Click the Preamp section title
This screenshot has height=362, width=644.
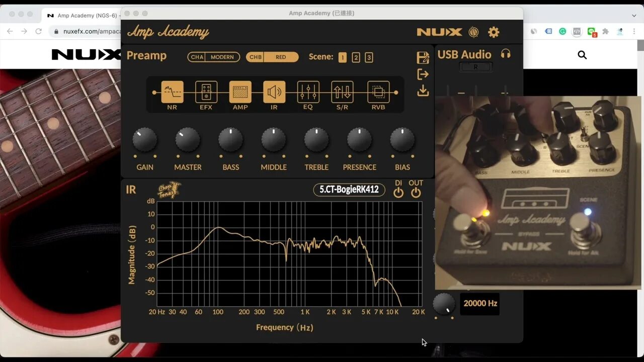[x=146, y=56]
